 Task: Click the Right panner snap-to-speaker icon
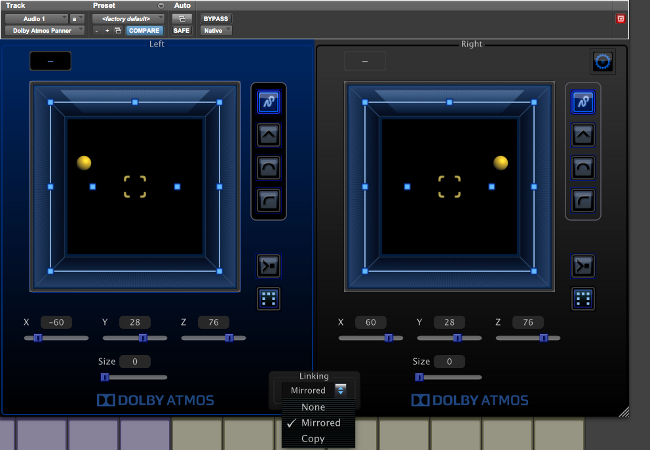click(x=583, y=266)
